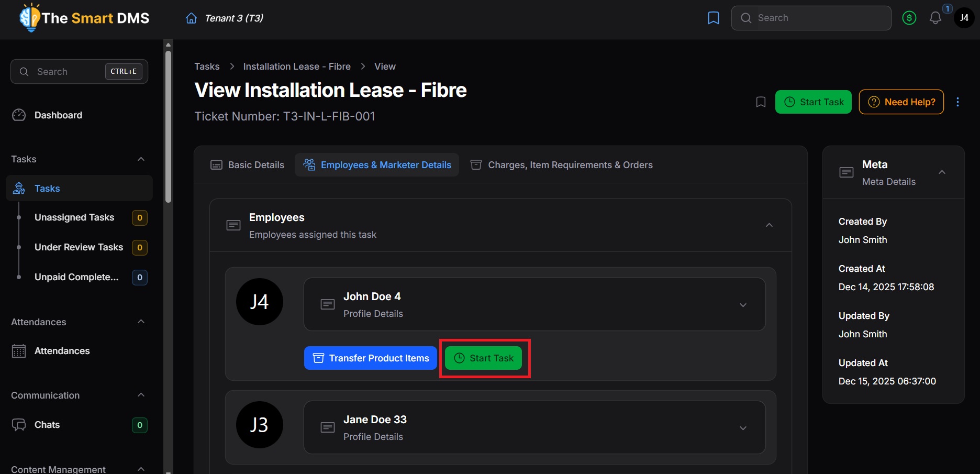Open the three-dot more options menu
The image size is (980, 474).
[x=957, y=102]
